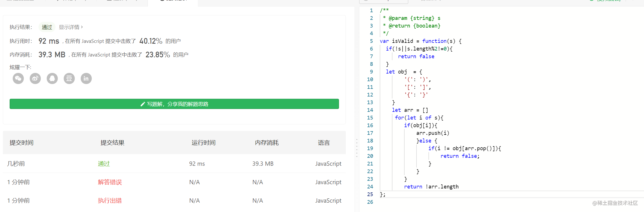Place cursor on 'if(i != obj[arr.pop()]){' line
644x212 pixels.
coord(465,148)
